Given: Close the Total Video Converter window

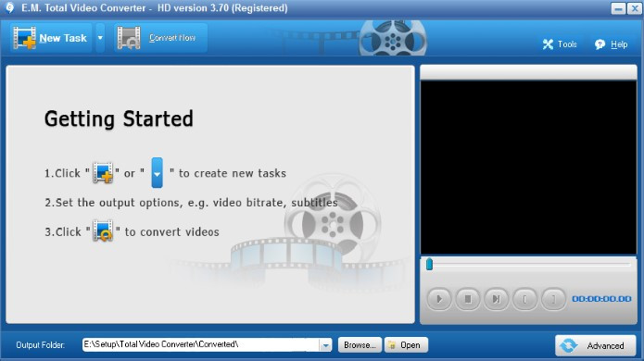Looking at the screenshot, I should (x=634, y=8).
